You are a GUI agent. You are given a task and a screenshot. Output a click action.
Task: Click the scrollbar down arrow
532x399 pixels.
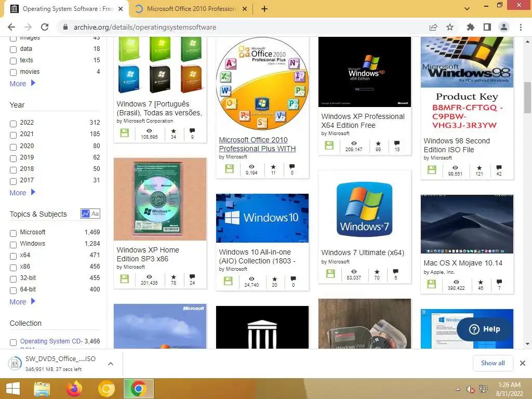[x=527, y=344]
